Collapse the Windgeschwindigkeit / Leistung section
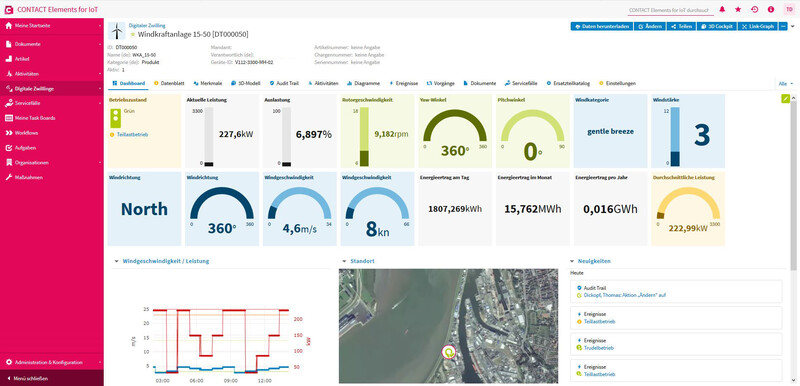The height and width of the screenshot is (386, 800). (x=117, y=261)
